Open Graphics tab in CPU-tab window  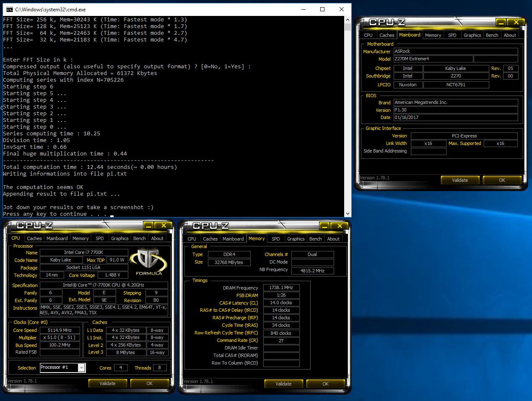[120, 238]
